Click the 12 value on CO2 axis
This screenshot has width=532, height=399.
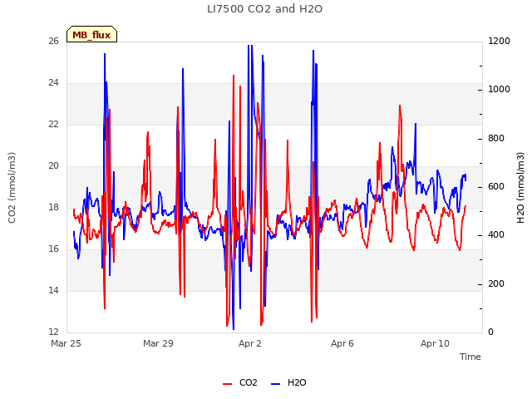pos(53,332)
